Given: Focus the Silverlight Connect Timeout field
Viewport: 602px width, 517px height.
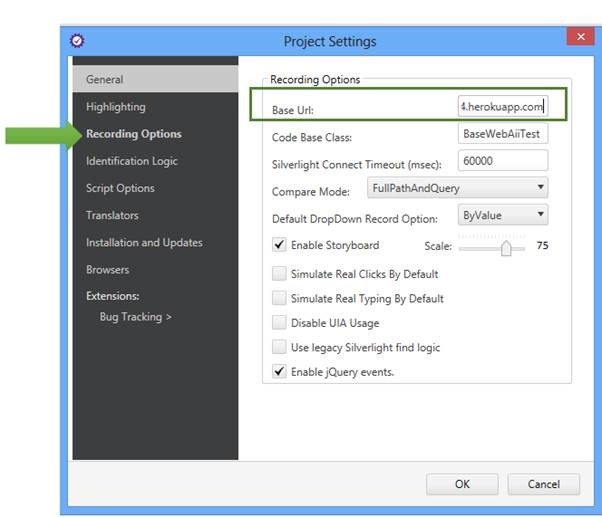Looking at the screenshot, I should click(x=502, y=161).
